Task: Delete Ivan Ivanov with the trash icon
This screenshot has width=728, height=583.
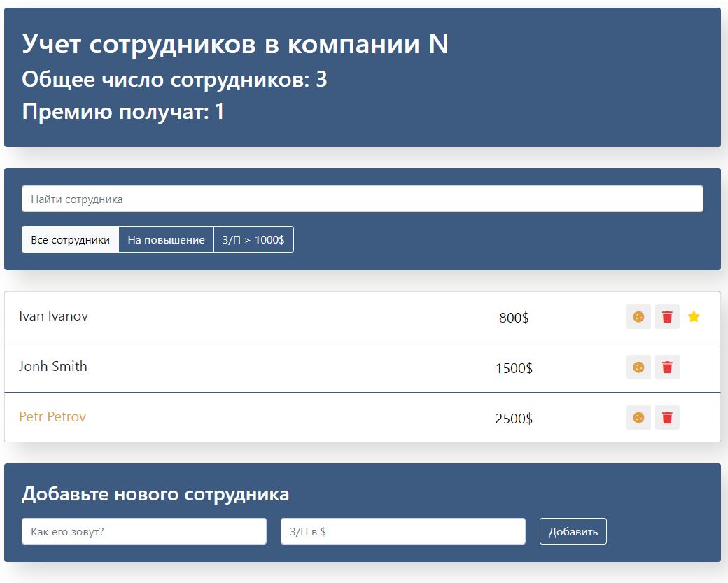Action: click(667, 317)
